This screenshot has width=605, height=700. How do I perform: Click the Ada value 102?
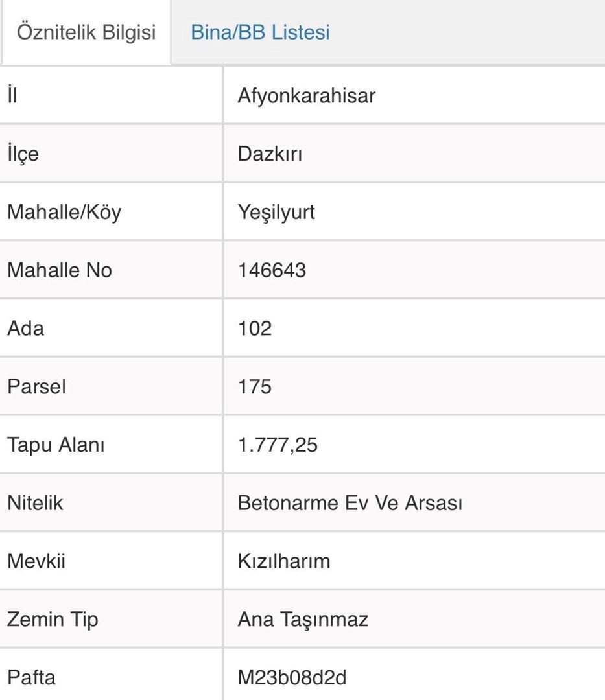coord(255,328)
